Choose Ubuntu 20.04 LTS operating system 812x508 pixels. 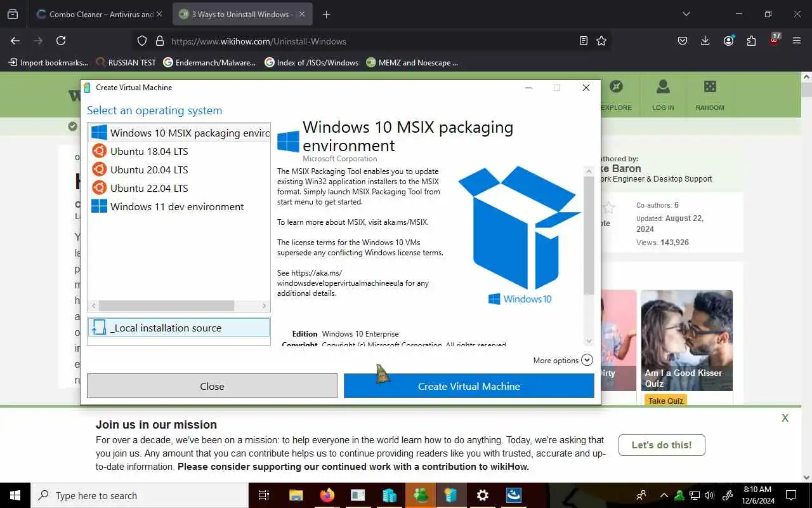tap(179, 170)
